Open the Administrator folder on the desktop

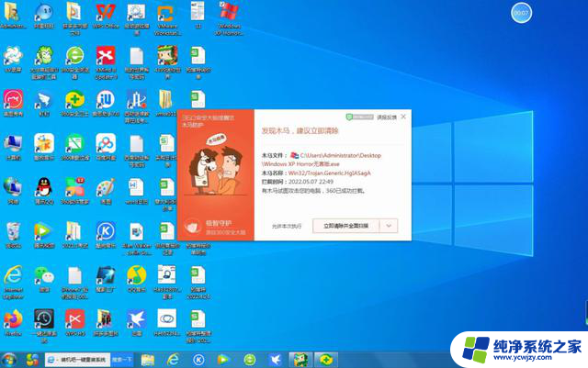13,16
